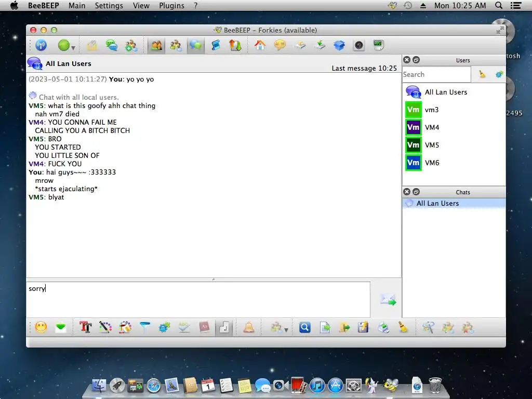The height and width of the screenshot is (399, 532).
Task: Open chat settings blue gear icon
Action: point(164,327)
